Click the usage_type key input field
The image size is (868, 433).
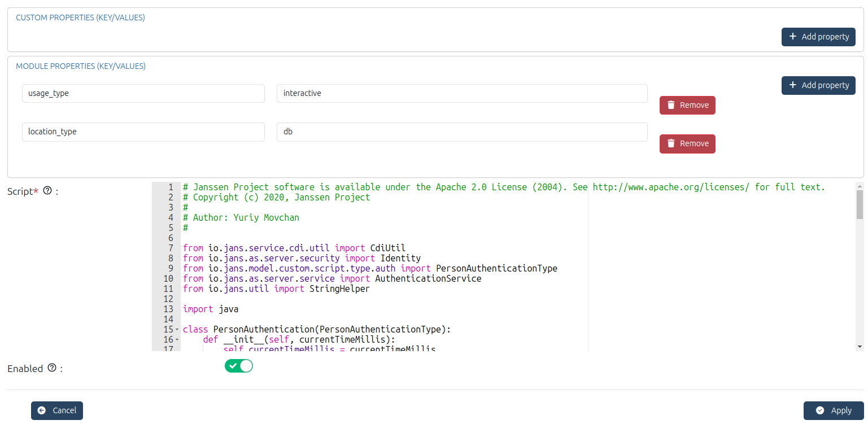143,93
